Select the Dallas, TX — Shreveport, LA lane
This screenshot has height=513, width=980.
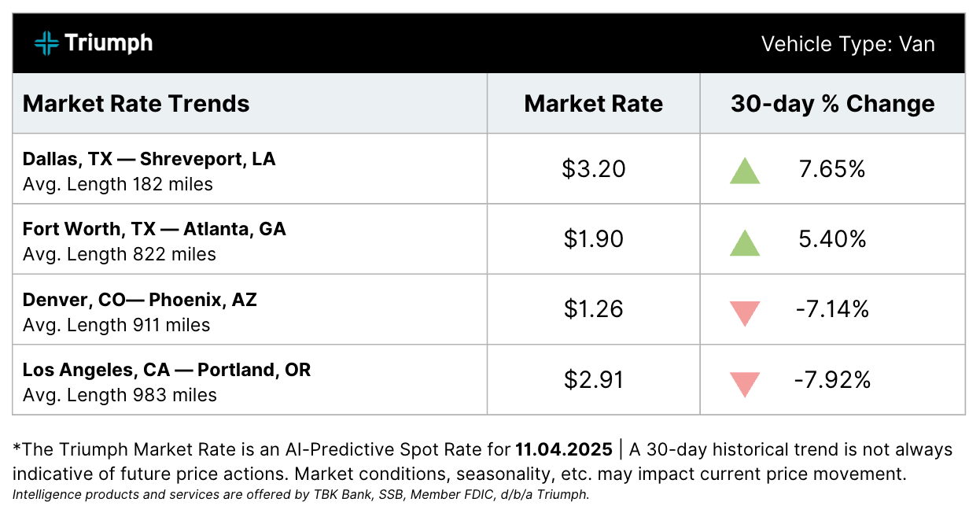coord(149,159)
